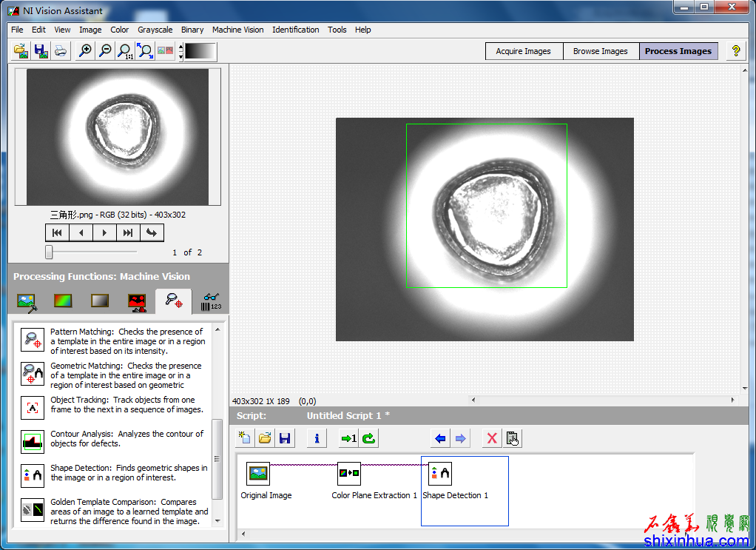This screenshot has width=756, height=550.
Task: Open the Machine Vision functions palette tab
Action: [x=174, y=301]
